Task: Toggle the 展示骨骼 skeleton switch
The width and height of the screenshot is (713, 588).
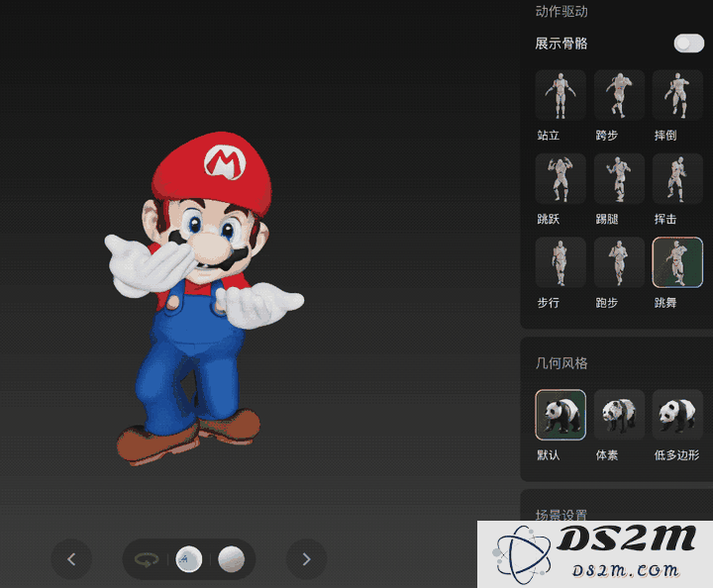Action: [x=689, y=44]
